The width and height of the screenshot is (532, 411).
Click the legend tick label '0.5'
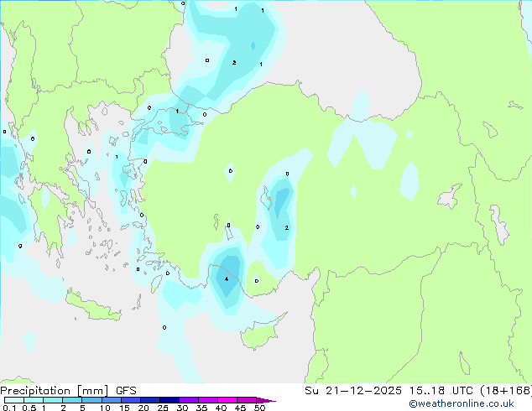pyautogui.click(x=29, y=408)
